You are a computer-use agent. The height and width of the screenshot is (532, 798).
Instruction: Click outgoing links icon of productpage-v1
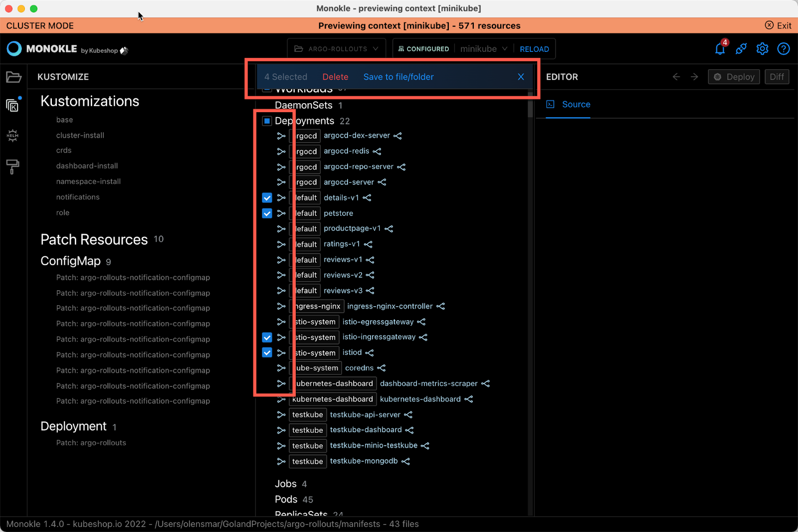389,229
